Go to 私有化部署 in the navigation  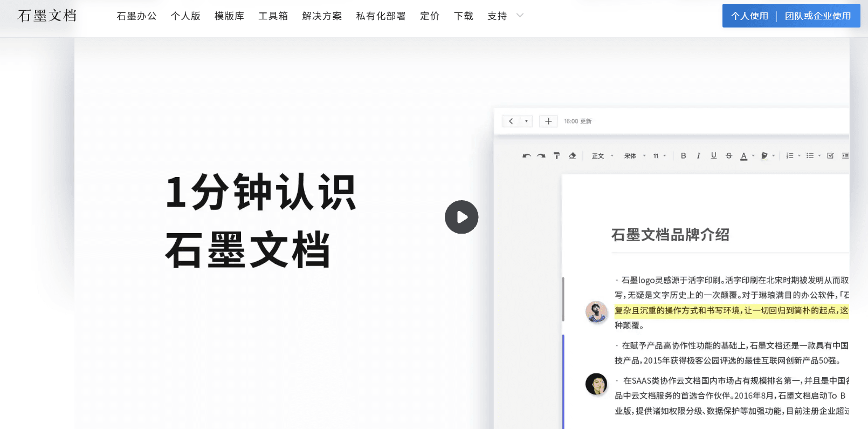point(381,16)
